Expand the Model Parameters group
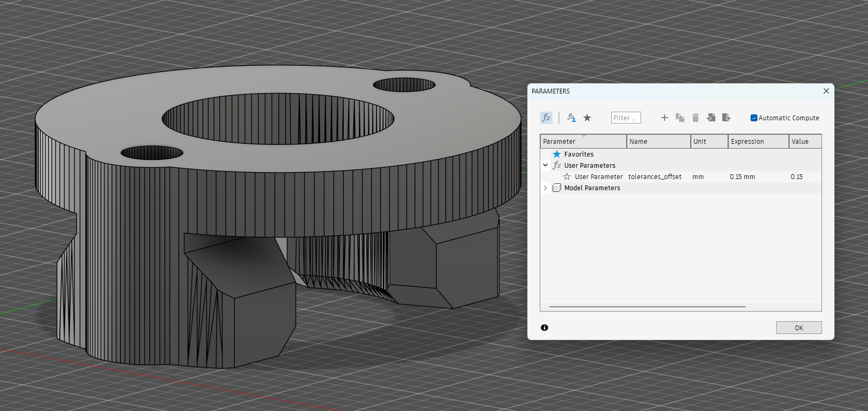868x411 pixels. point(545,188)
